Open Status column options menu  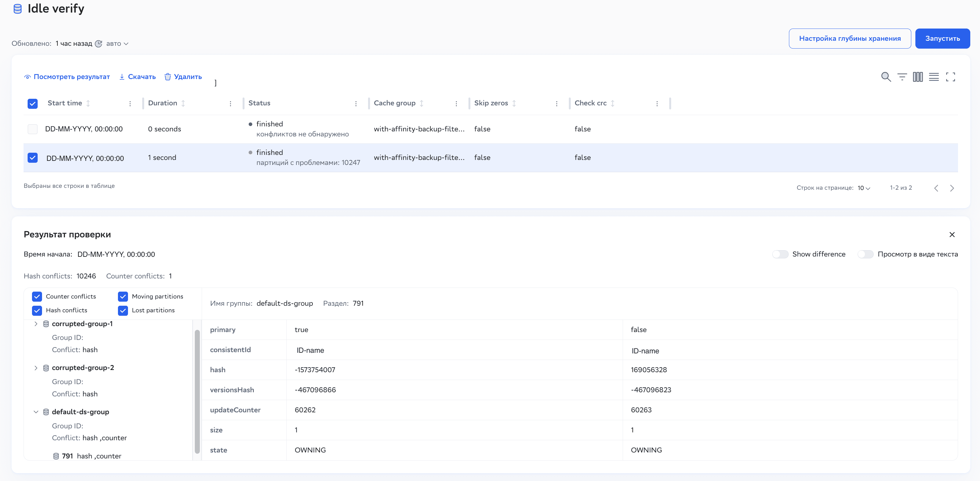356,103
